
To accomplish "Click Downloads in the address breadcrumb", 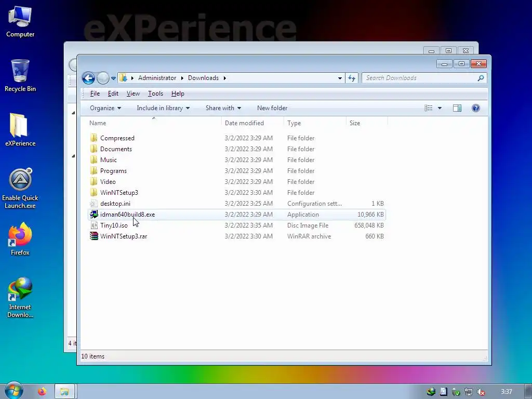I will point(203,78).
